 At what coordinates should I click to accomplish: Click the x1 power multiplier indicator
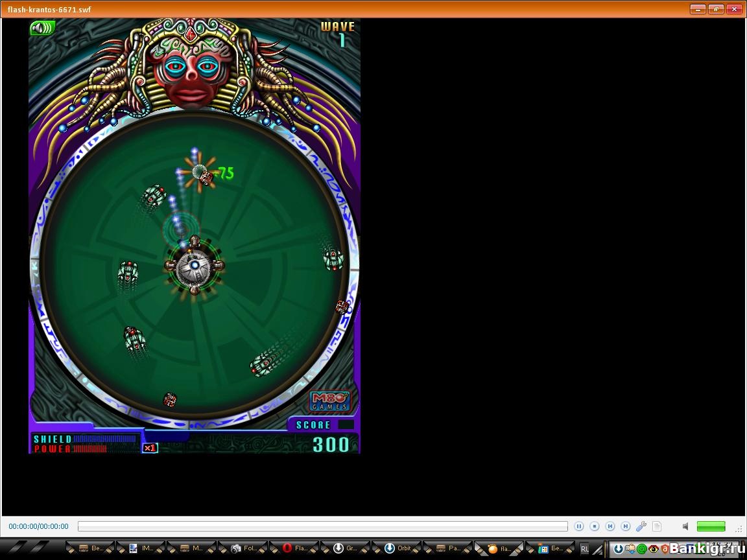(x=150, y=448)
